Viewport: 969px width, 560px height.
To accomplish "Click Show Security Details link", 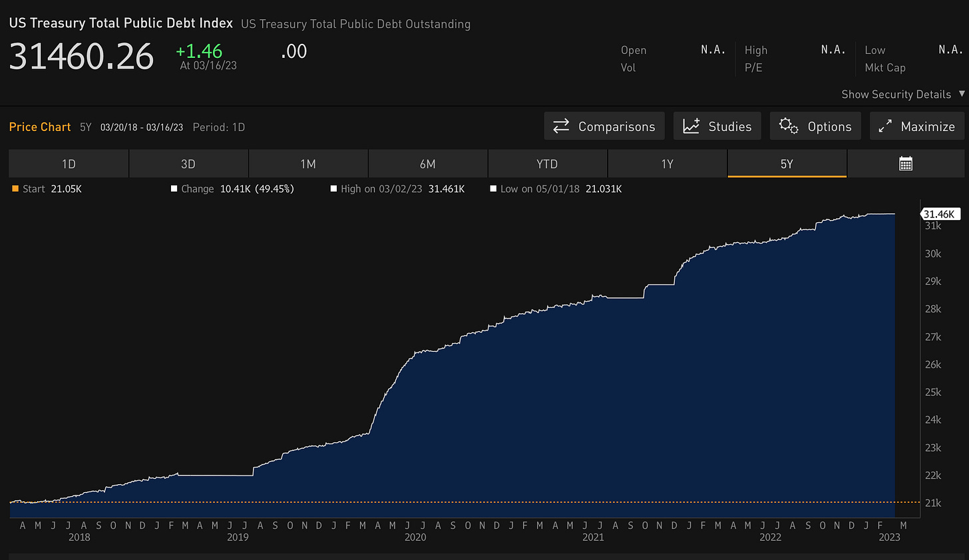I will pos(896,94).
